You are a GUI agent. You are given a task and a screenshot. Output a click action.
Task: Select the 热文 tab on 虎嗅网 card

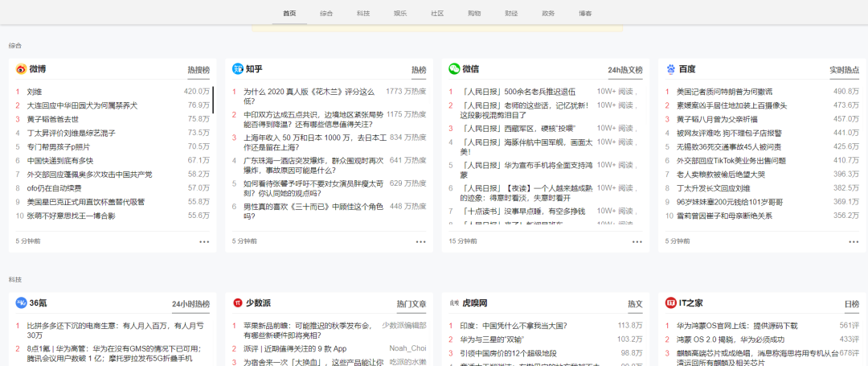point(636,304)
